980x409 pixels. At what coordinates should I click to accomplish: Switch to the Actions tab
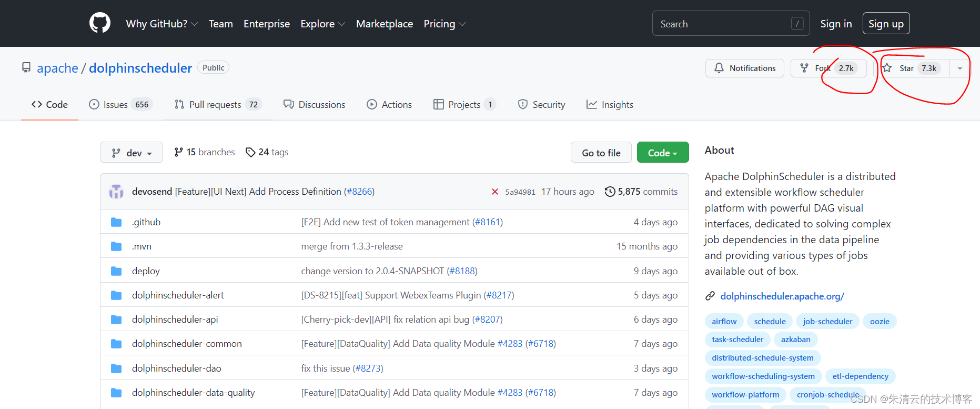[389, 105]
